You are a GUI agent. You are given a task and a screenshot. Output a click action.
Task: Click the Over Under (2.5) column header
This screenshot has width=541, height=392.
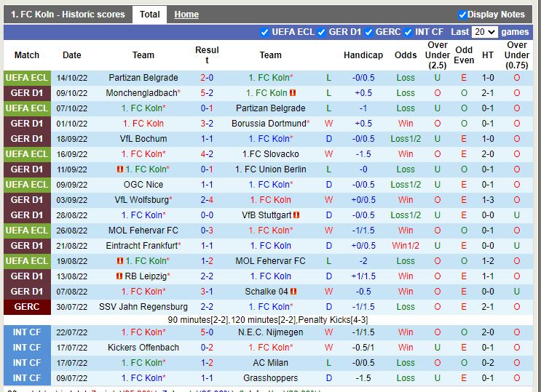(437, 55)
